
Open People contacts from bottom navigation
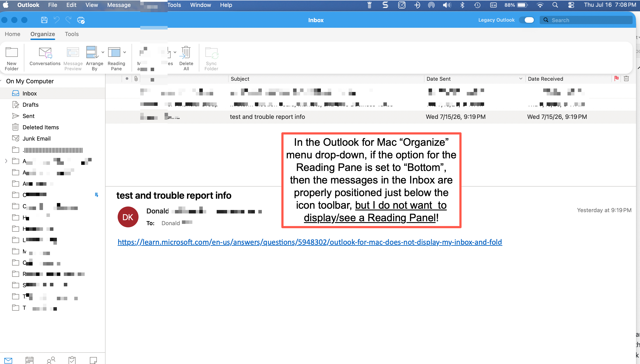tap(51, 360)
